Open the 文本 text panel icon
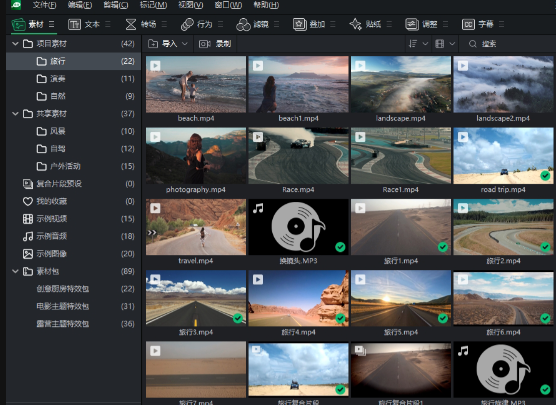The height and width of the screenshot is (405, 556). point(74,24)
